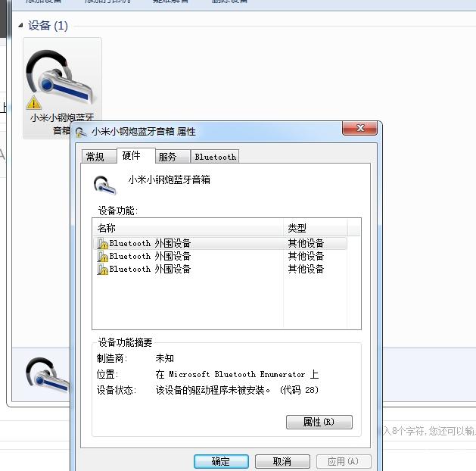Switch to the 常规 tab
The height and width of the screenshot is (471, 476).
coord(98,157)
